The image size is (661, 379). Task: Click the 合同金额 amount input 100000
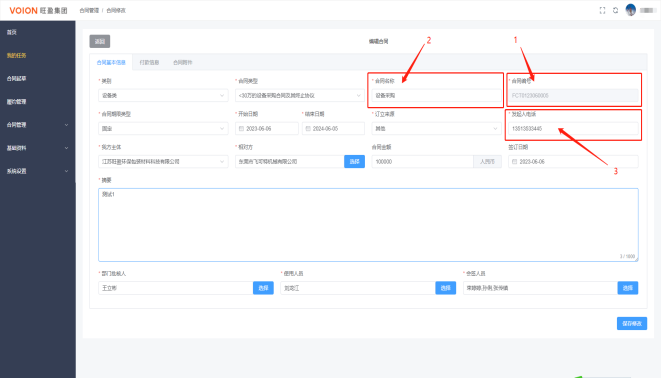click(x=422, y=162)
